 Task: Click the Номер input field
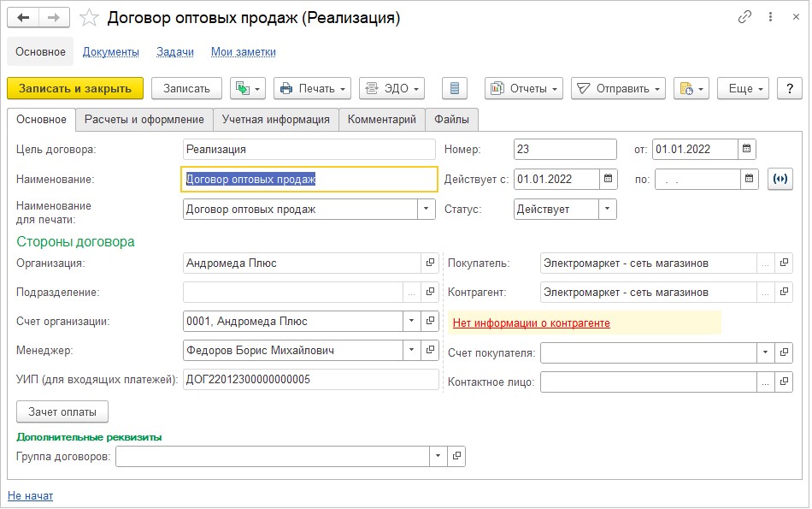pyautogui.click(x=564, y=149)
